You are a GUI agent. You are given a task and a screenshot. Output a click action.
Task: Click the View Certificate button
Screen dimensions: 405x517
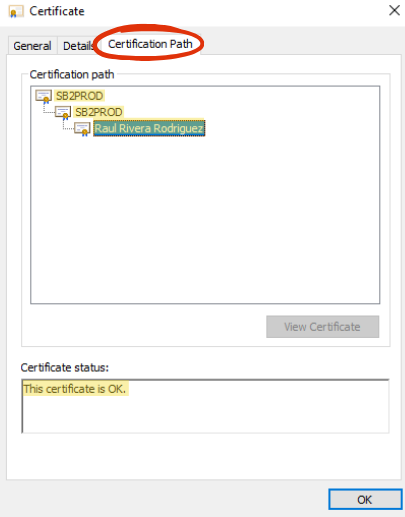[x=322, y=327]
